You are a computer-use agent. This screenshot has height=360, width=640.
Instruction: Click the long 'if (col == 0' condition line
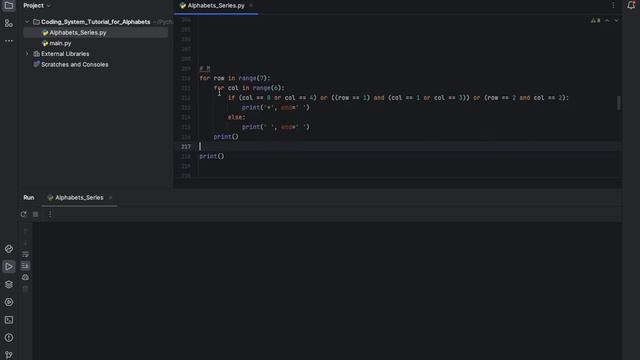398,98
